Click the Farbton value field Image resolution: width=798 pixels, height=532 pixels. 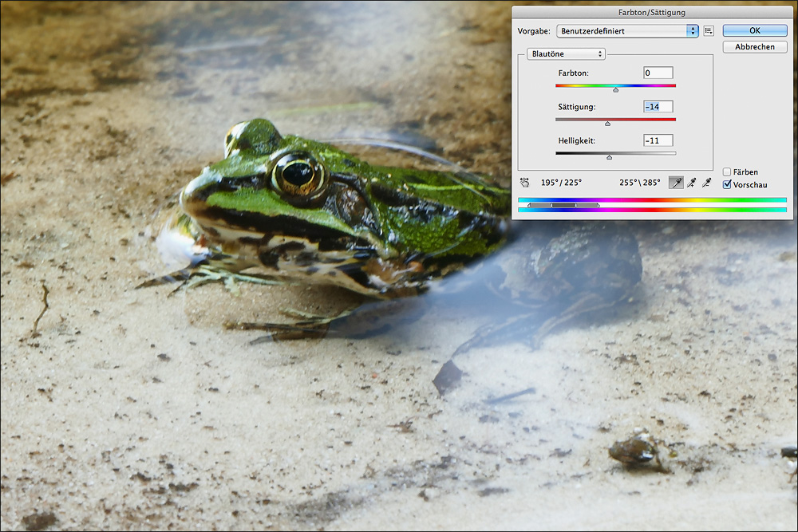(x=658, y=73)
